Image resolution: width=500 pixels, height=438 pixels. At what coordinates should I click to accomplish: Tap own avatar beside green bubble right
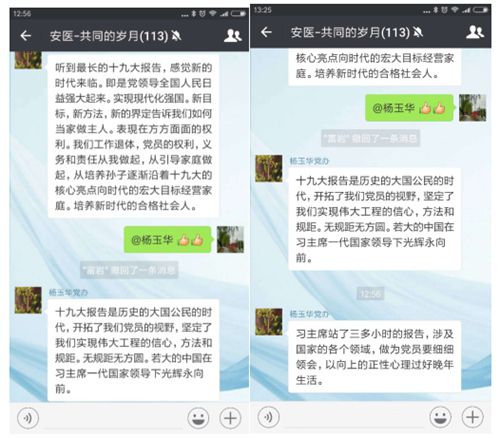pos(472,108)
